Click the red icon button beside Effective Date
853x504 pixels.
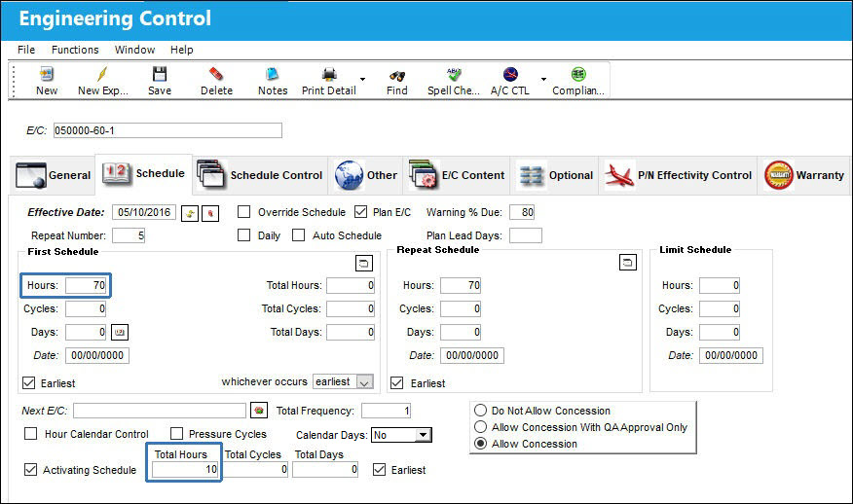(210, 213)
